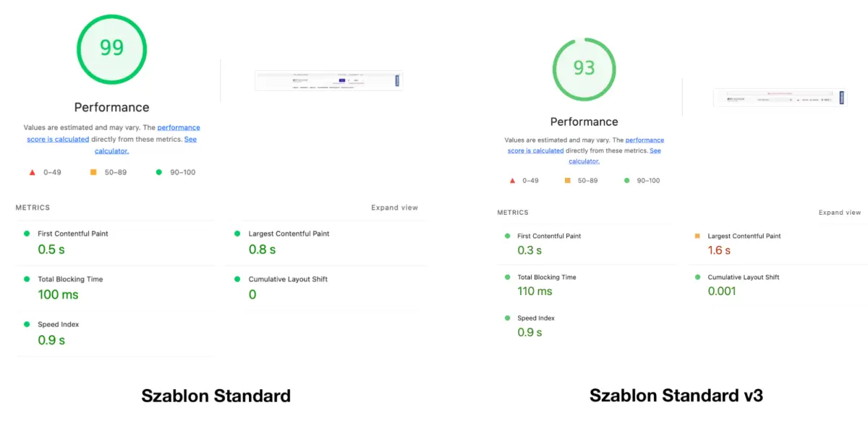The width and height of the screenshot is (868, 426).
Task: Click green circle 90–100 legend icon, left report
Action: click(x=158, y=172)
